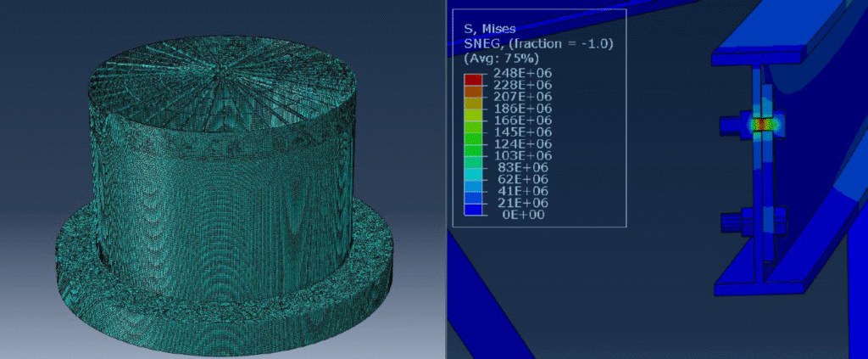This screenshot has width=868, height=359.
Task: Click the 0E+00 minimum value label
Action: tap(525, 215)
